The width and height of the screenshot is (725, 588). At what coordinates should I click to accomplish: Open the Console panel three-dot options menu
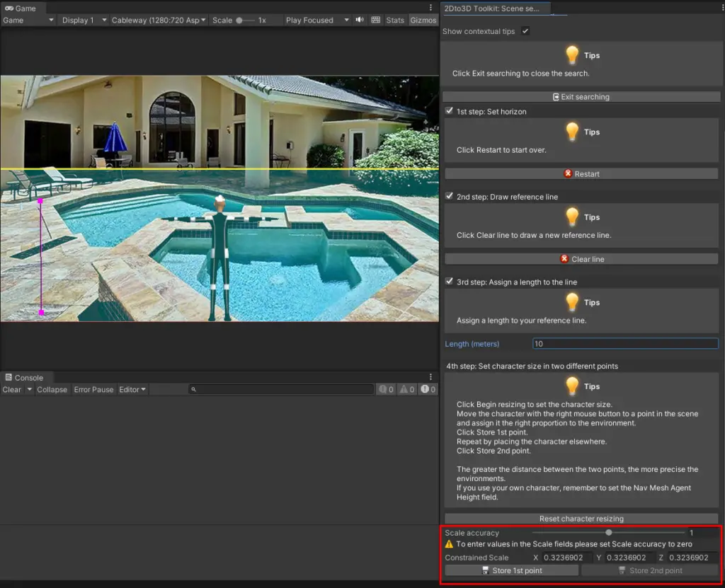(x=431, y=377)
